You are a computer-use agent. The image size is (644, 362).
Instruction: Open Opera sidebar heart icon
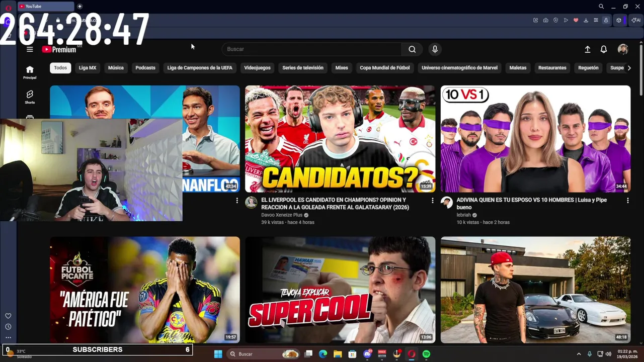(8, 316)
